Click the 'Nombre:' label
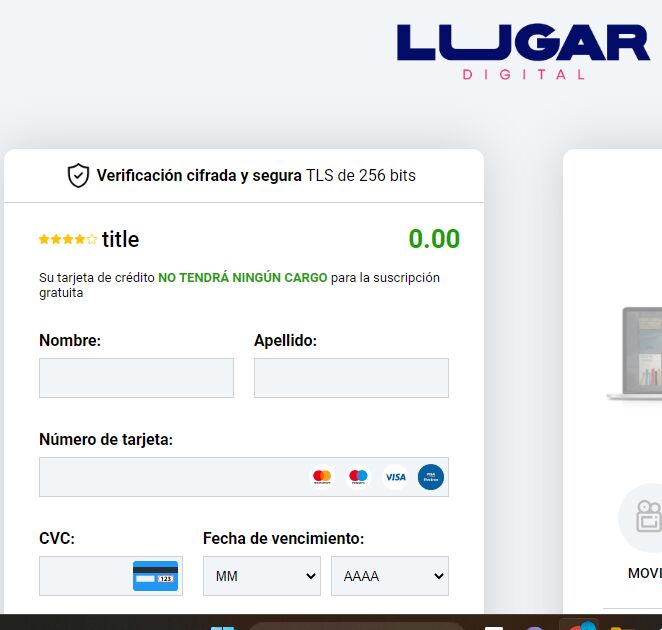This screenshot has width=662, height=630. pyautogui.click(x=70, y=340)
